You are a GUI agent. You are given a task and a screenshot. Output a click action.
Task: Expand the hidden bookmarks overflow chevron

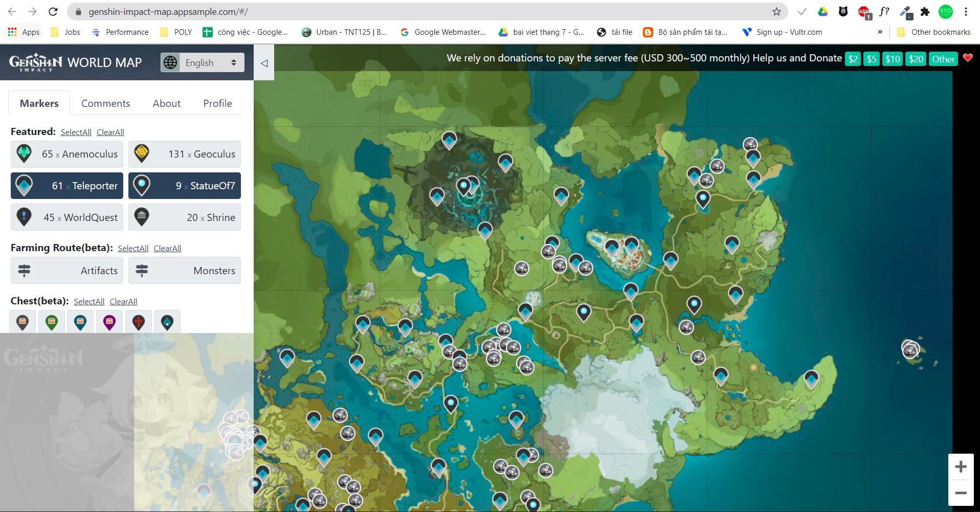pyautogui.click(x=880, y=32)
